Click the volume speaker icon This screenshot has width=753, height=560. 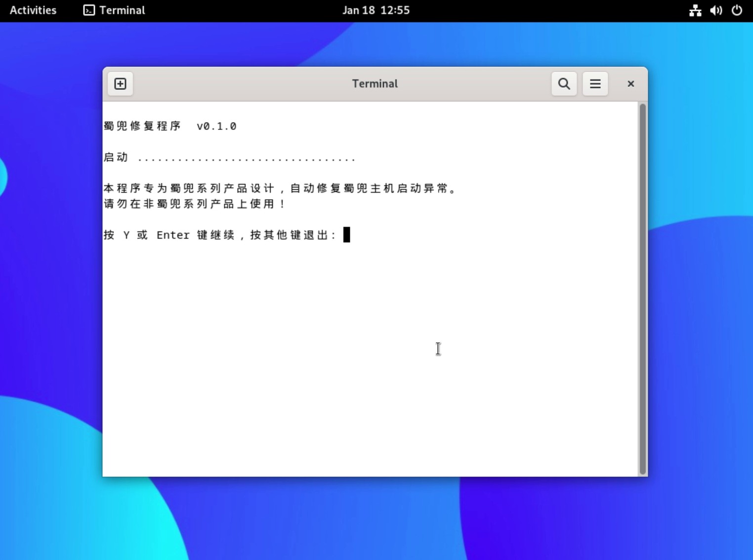click(716, 10)
